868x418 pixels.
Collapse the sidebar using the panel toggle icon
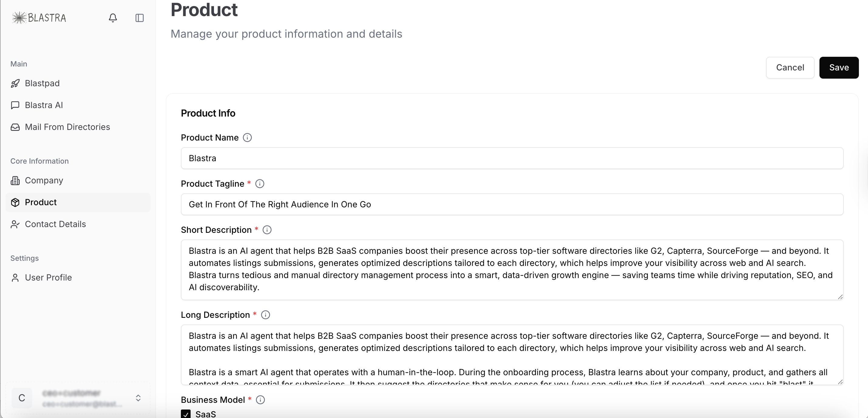pos(139,18)
